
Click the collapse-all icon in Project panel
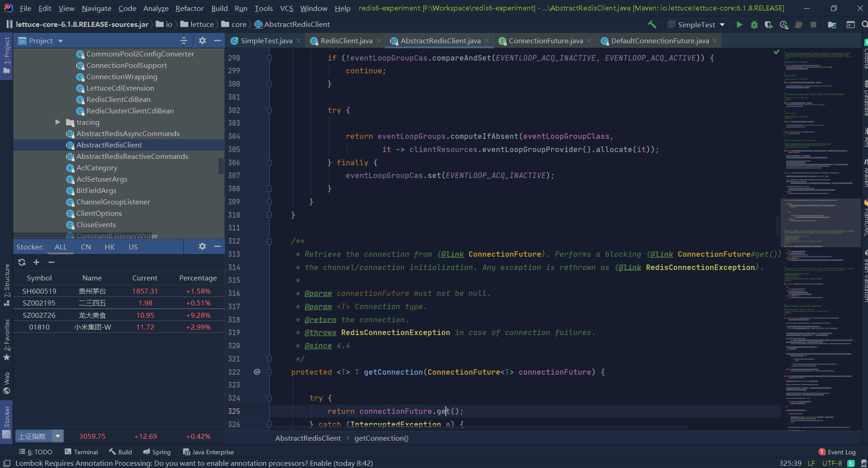point(184,41)
